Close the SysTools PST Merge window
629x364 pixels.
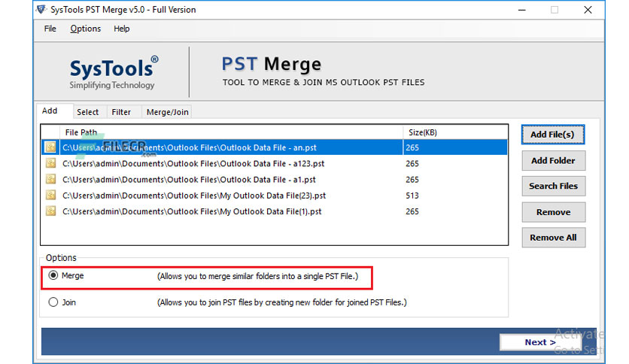(x=588, y=10)
